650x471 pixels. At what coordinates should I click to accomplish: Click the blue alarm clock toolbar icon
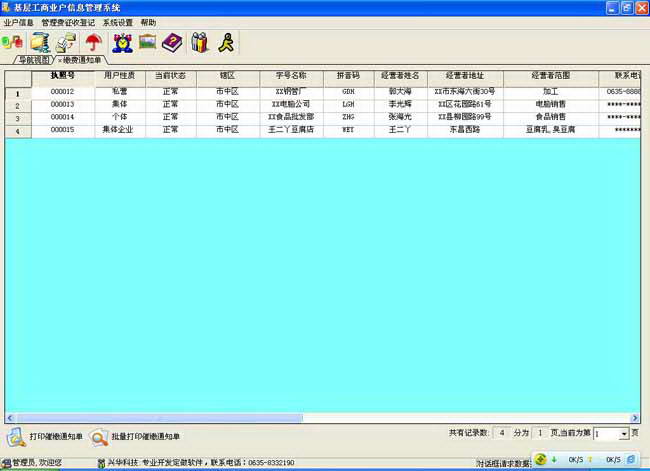tap(123, 43)
